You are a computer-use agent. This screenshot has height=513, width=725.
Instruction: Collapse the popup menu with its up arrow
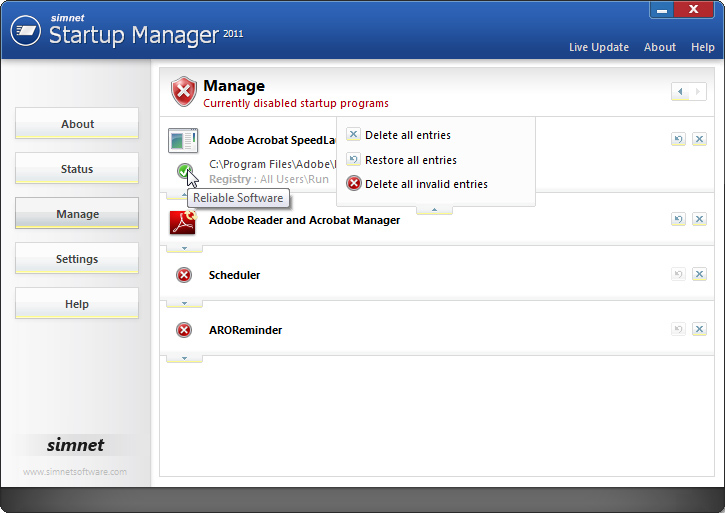434,210
